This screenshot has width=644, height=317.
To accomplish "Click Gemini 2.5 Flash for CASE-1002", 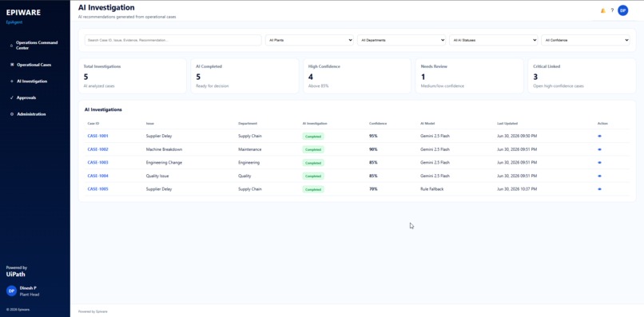I will (x=435, y=149).
